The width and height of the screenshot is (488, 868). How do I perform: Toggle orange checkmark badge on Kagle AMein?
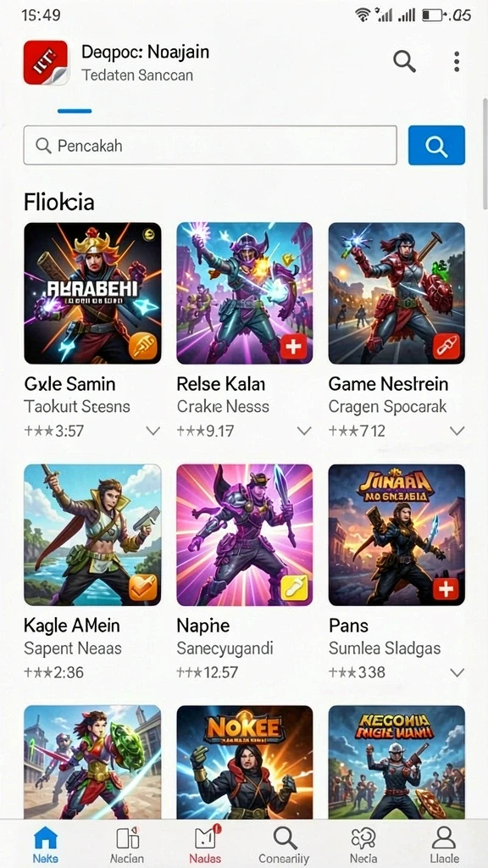(x=142, y=587)
